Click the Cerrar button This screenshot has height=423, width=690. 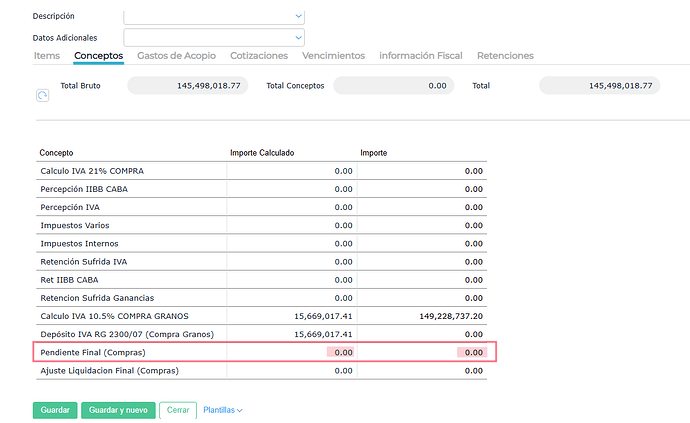(x=177, y=410)
